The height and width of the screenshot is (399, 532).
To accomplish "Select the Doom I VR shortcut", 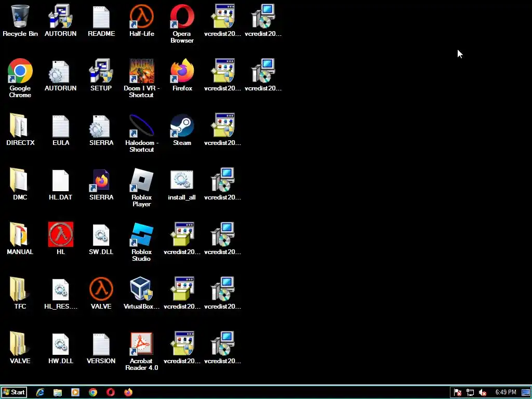I will [x=141, y=78].
